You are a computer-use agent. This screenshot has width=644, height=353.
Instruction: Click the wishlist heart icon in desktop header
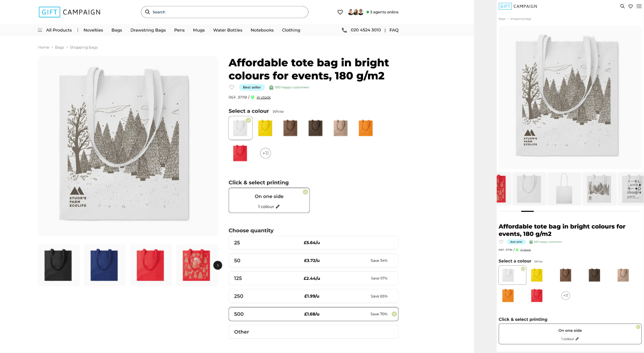pyautogui.click(x=340, y=12)
